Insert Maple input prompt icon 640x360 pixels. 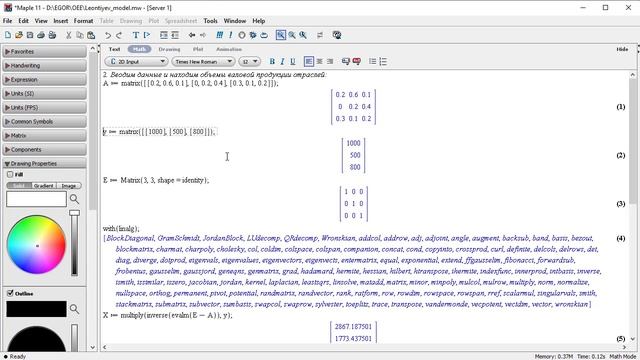coord(147,35)
